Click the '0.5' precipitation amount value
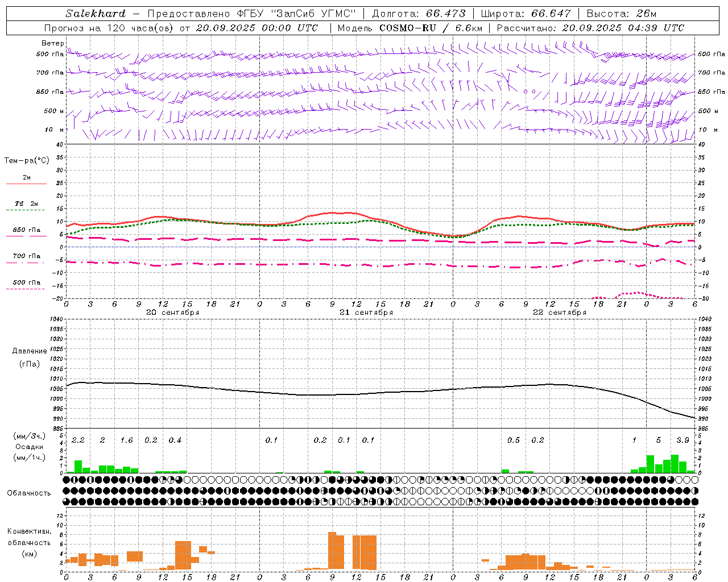Viewport: 728px width, 582px height. pyautogui.click(x=514, y=440)
